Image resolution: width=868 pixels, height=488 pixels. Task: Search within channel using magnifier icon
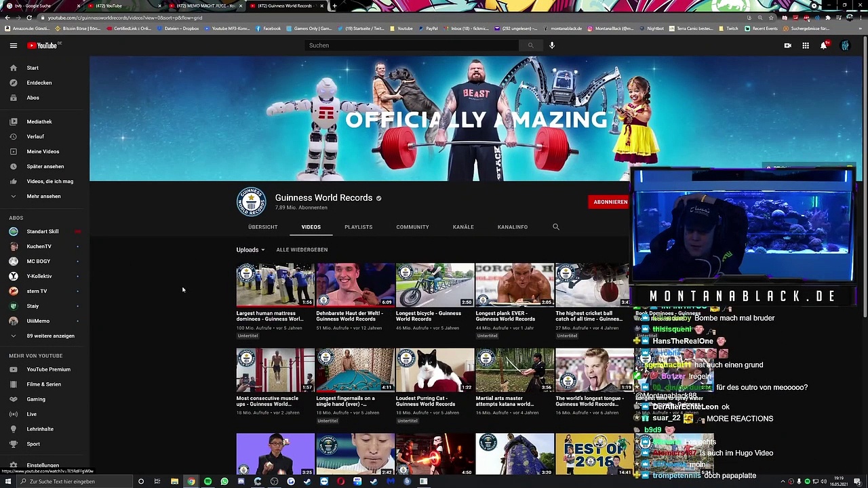tap(556, 227)
